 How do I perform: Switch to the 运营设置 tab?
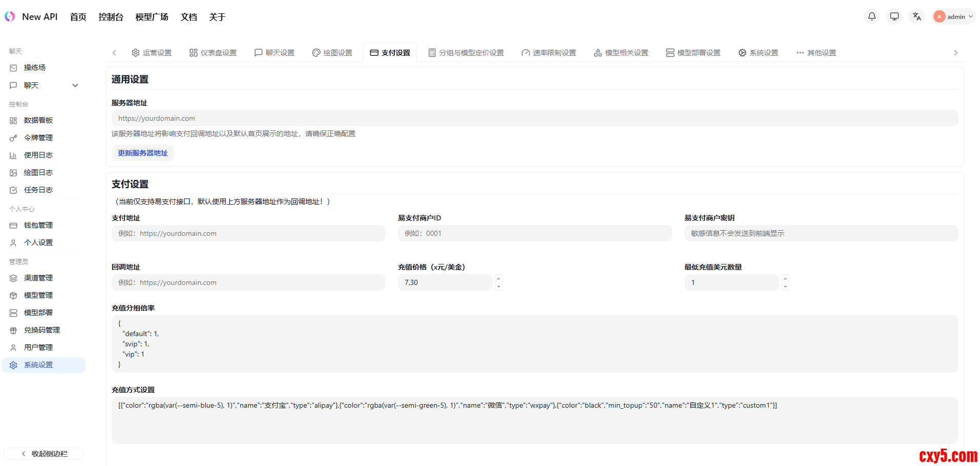(152, 53)
